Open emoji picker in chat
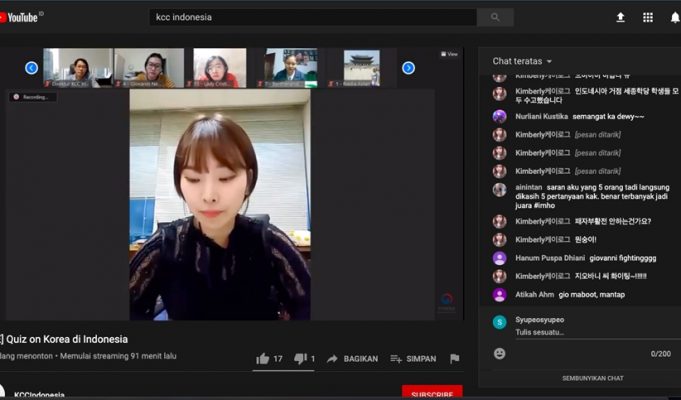 pyautogui.click(x=499, y=353)
